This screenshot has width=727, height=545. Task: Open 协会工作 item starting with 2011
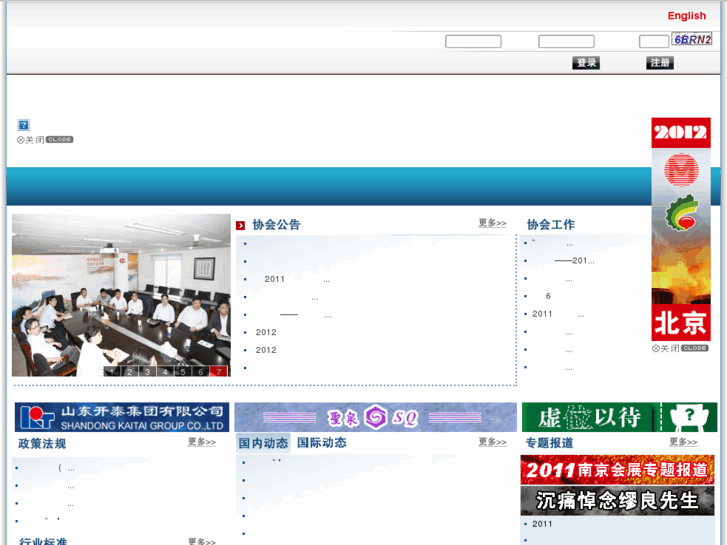[x=558, y=314]
